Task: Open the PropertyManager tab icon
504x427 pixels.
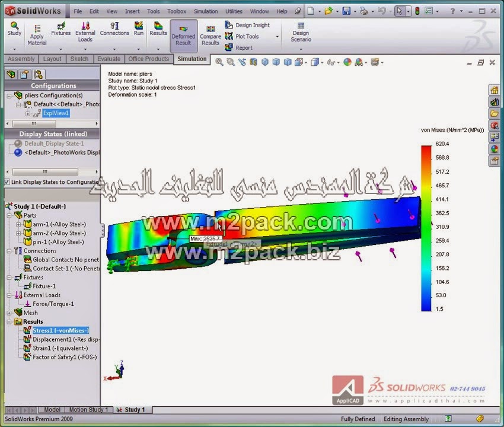Action: tap(24, 75)
